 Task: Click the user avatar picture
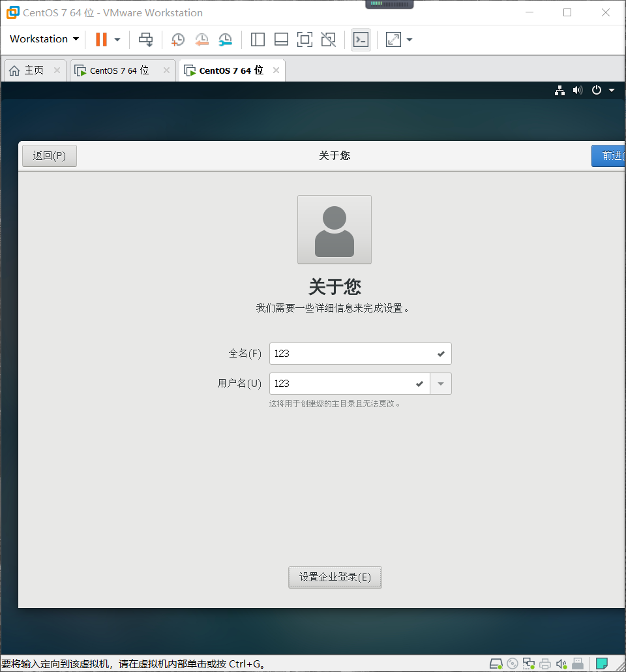(335, 230)
